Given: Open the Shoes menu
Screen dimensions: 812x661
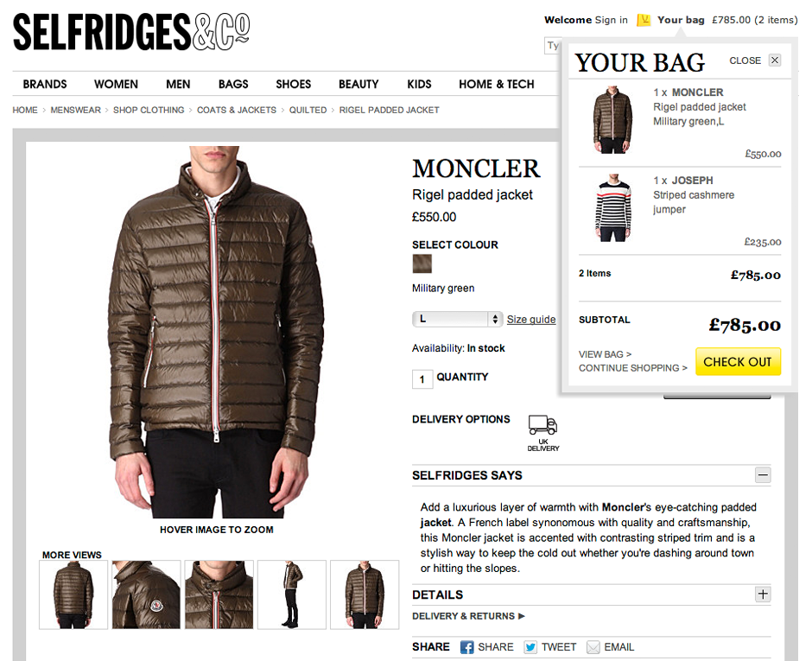Looking at the screenshot, I should [x=293, y=84].
